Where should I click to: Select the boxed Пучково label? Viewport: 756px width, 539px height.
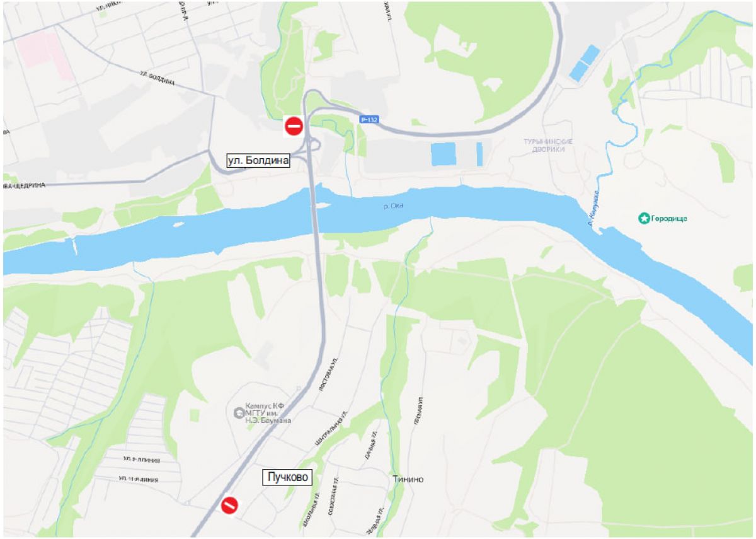(x=287, y=478)
